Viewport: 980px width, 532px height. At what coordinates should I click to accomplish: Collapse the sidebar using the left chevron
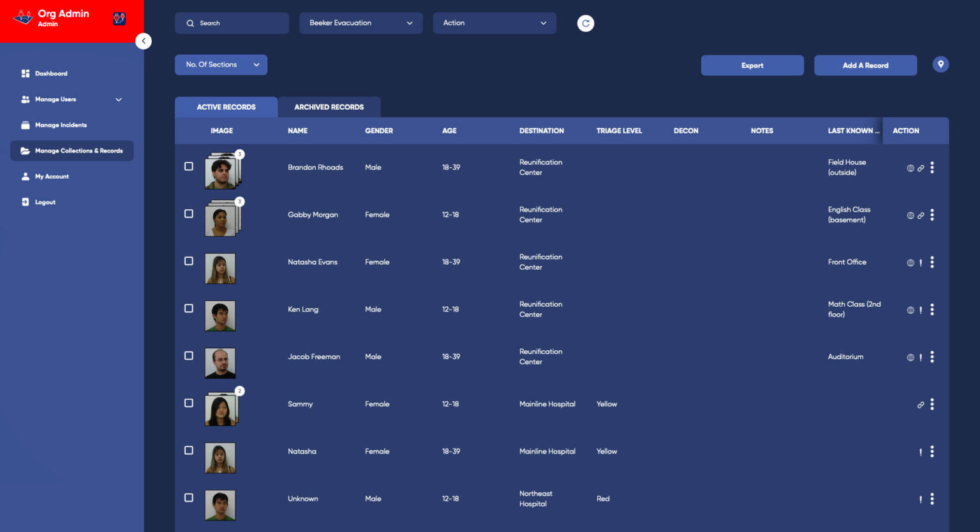144,40
